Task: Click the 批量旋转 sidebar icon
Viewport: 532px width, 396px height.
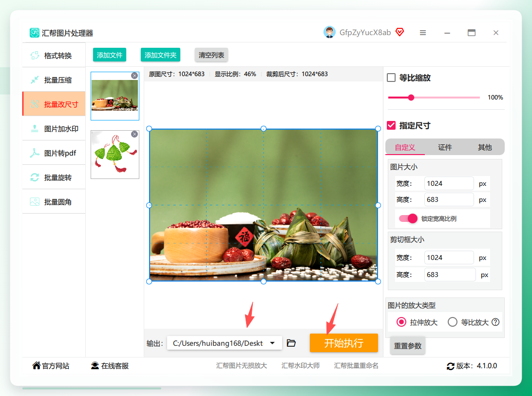Action: [35, 178]
